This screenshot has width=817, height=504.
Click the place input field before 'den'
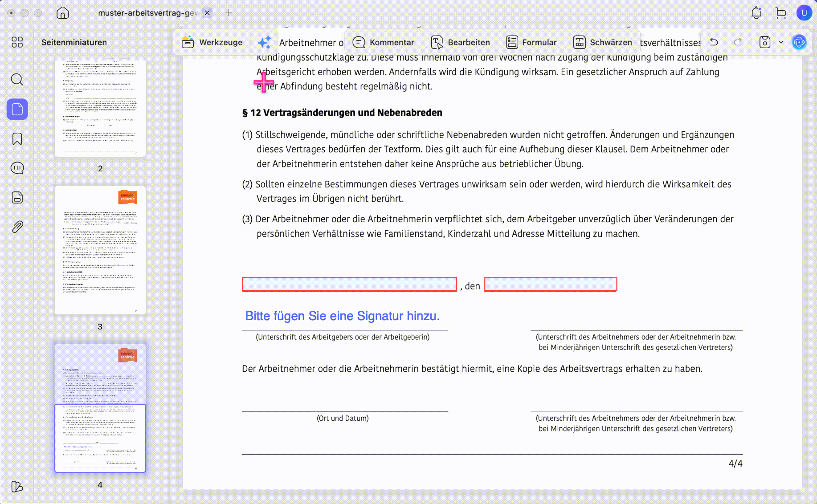(349, 285)
